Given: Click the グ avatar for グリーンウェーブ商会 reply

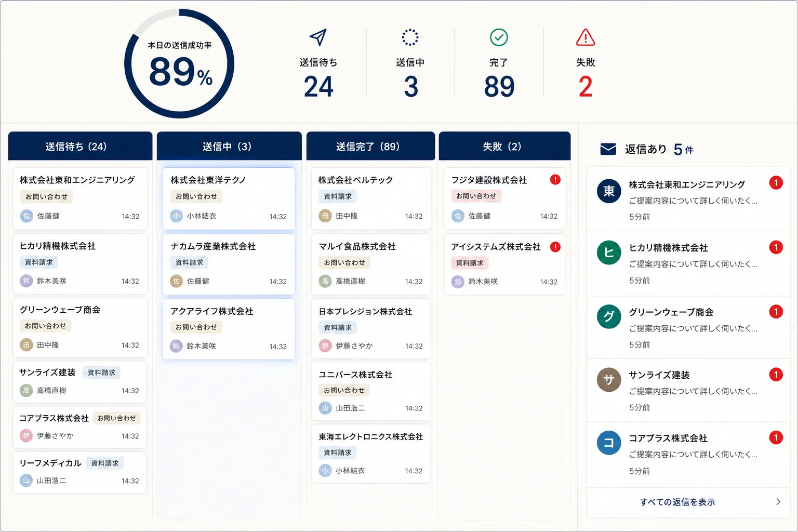Looking at the screenshot, I should [x=609, y=316].
